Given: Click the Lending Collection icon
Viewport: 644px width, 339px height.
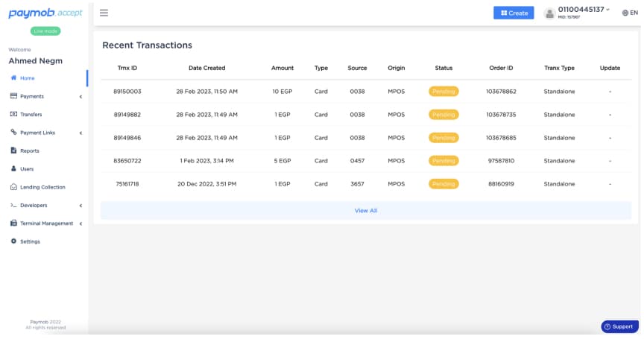Looking at the screenshot, I should (13, 187).
